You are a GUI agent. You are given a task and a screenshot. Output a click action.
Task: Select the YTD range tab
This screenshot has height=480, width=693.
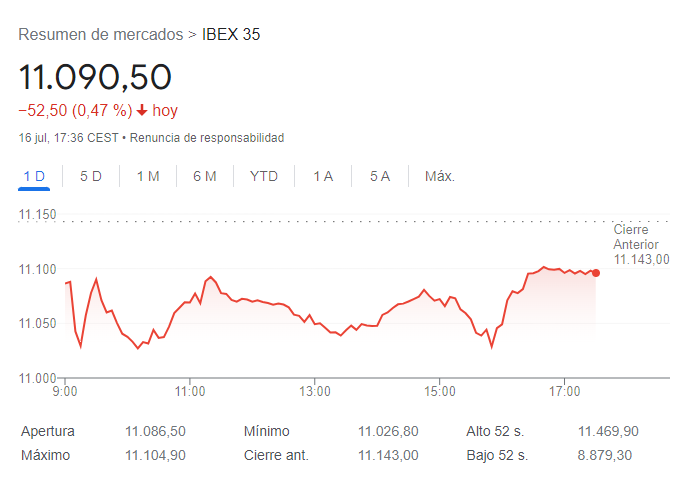click(x=264, y=176)
